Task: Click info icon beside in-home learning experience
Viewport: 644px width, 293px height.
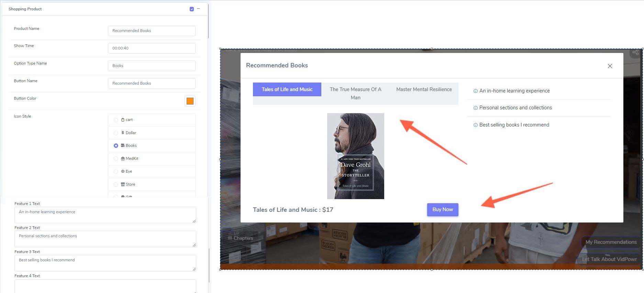Action: coord(476,91)
